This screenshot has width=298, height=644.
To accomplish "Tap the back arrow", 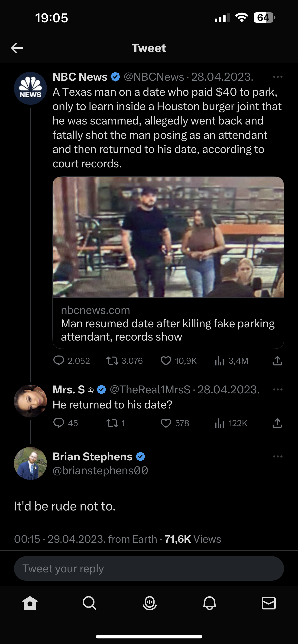I will click(x=17, y=48).
